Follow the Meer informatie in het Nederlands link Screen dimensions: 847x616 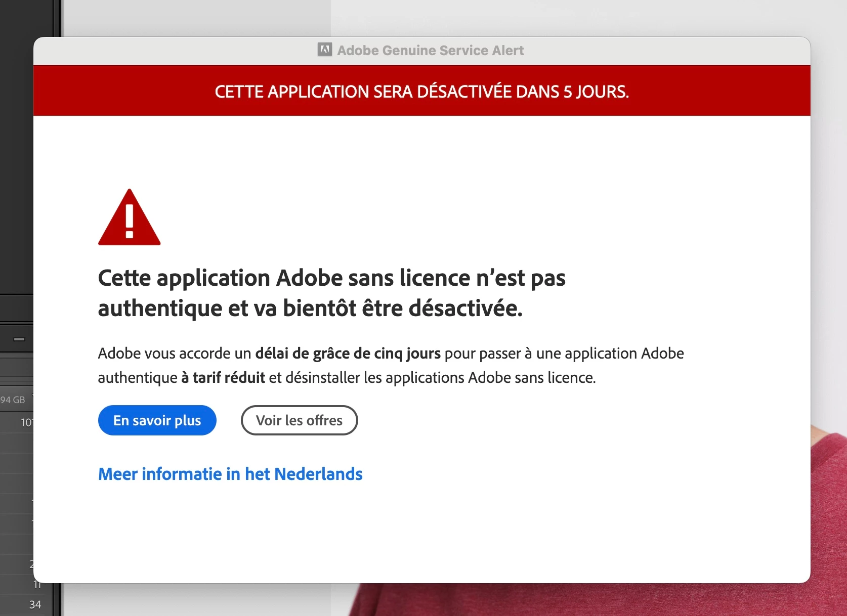230,474
